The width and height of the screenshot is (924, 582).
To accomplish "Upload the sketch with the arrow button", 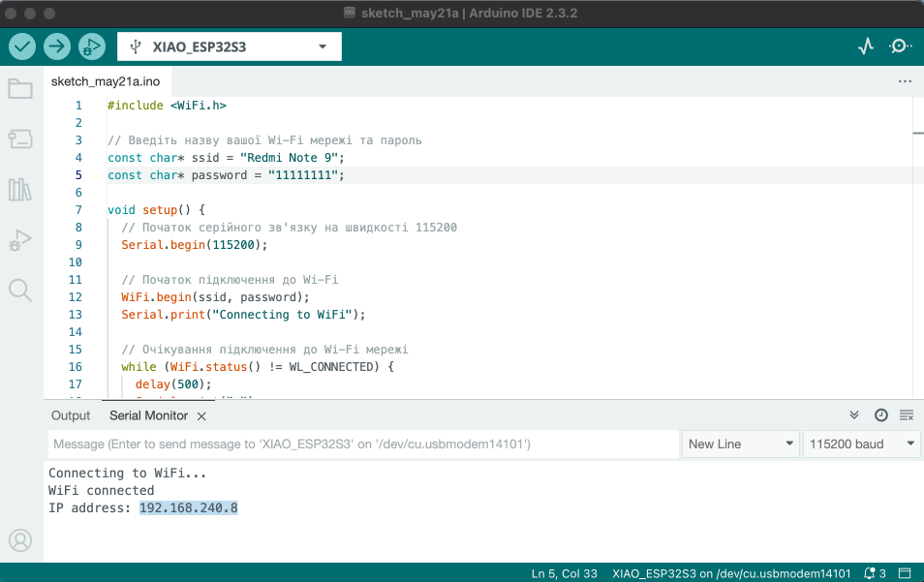I will click(57, 46).
